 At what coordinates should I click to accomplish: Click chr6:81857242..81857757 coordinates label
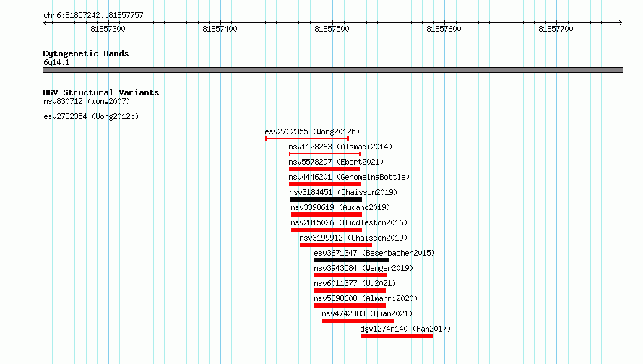[x=93, y=15]
